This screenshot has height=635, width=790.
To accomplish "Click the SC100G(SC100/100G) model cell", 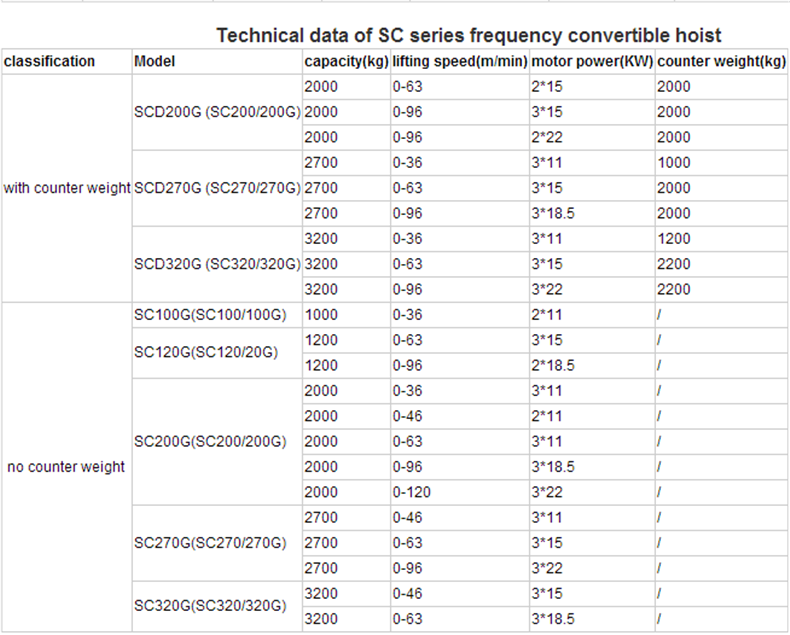I will click(x=210, y=315).
